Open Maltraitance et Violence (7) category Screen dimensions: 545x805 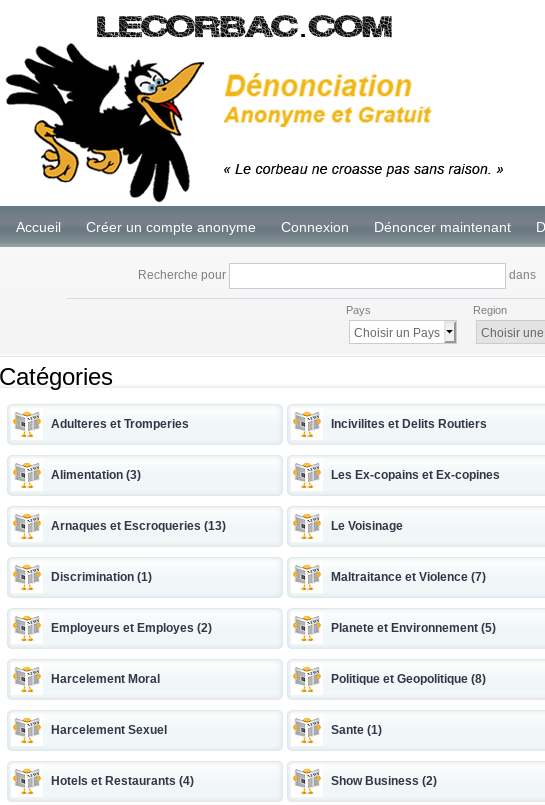pos(408,577)
